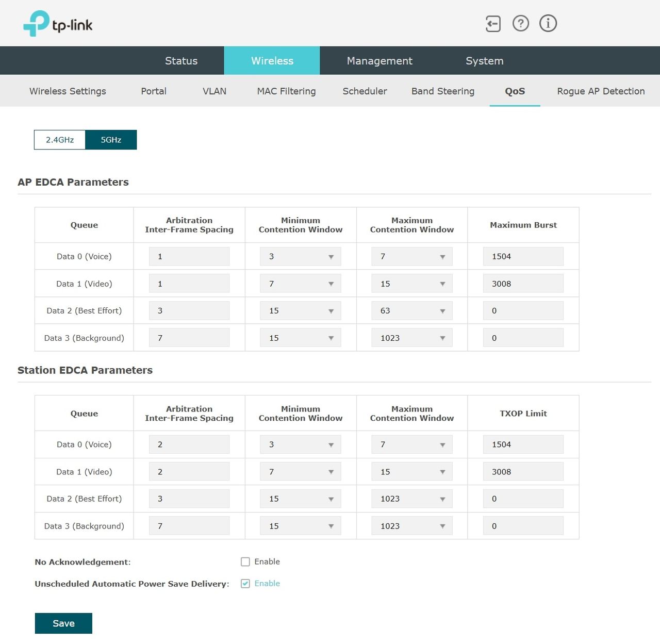Open the MAC Filtering page
The image size is (660, 644).
[286, 91]
